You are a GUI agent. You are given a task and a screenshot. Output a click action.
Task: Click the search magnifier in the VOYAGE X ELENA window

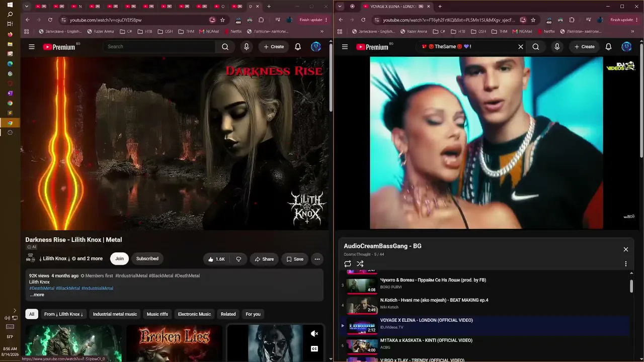pyautogui.click(x=536, y=47)
